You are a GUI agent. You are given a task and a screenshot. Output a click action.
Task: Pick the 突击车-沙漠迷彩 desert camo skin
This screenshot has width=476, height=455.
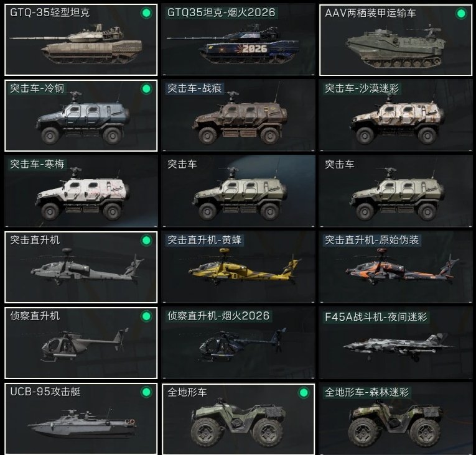(x=396, y=116)
